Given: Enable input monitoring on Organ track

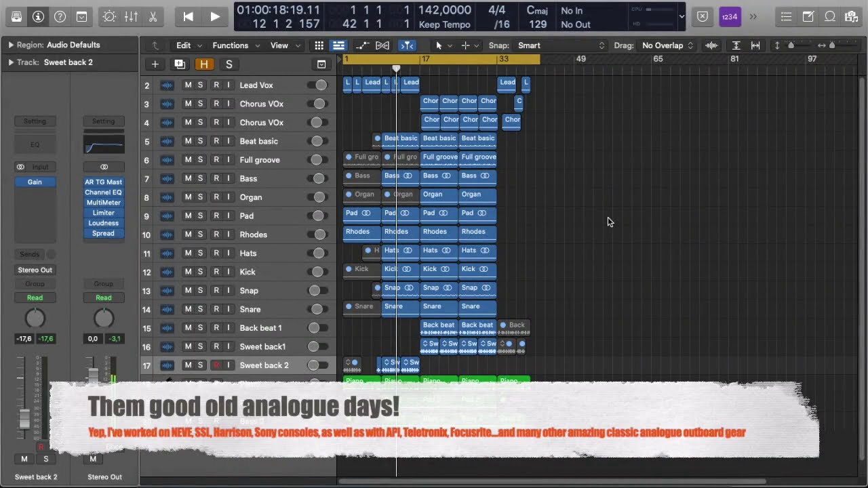Looking at the screenshot, I should pyautogui.click(x=229, y=197).
